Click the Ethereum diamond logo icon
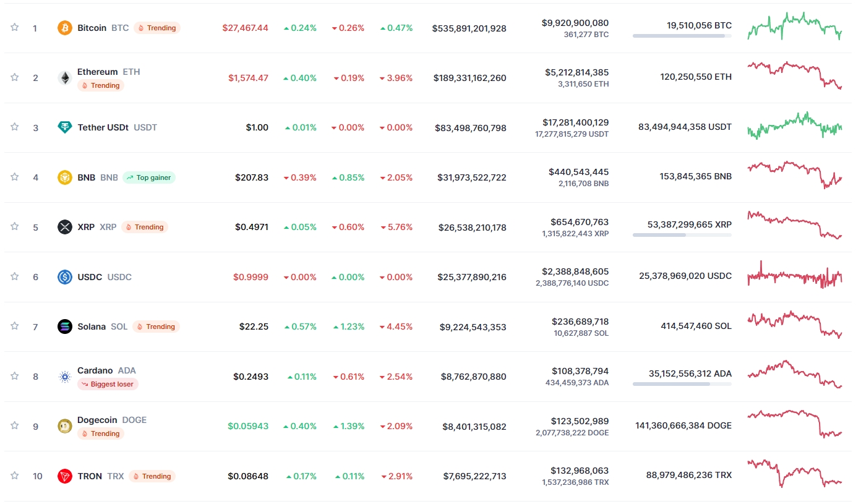 click(64, 78)
